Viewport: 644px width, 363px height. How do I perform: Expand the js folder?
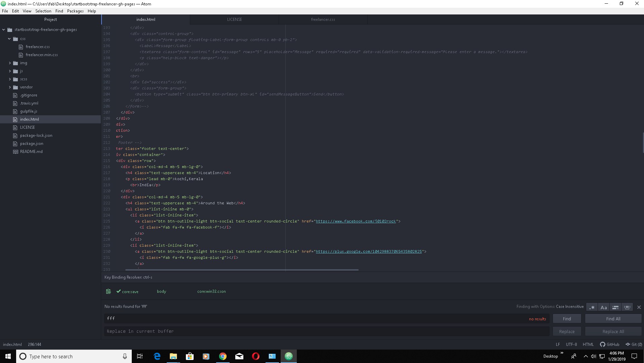9,71
